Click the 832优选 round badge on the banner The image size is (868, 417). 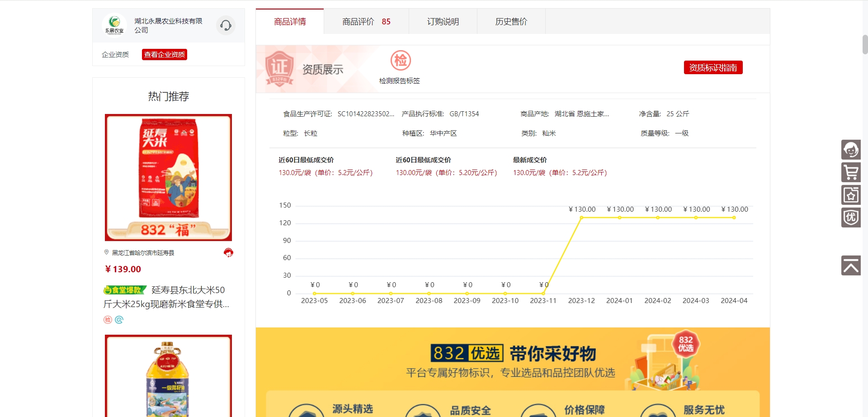(685, 344)
